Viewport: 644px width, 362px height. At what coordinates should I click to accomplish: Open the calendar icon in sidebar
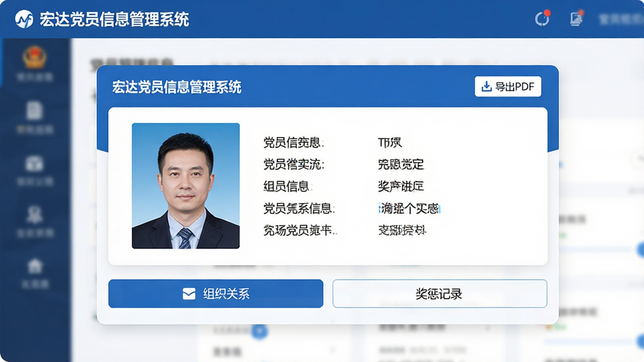[x=35, y=163]
